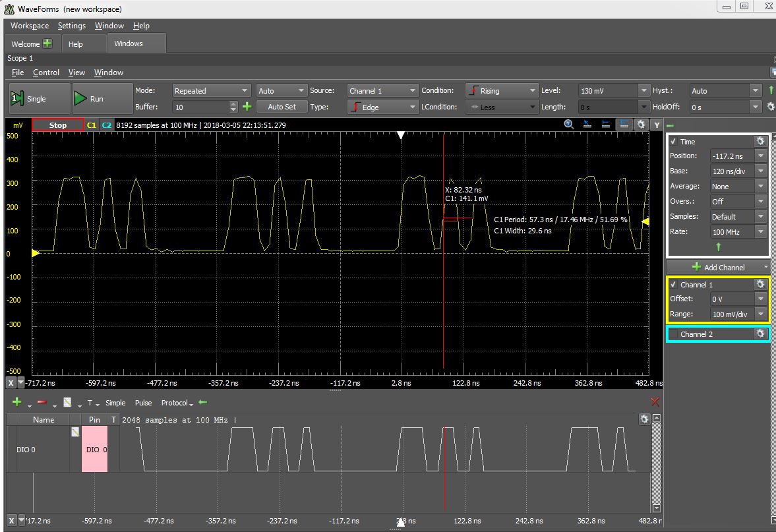The width and height of the screenshot is (776, 532).
Task: Click the logic edit notepad icon
Action: [x=67, y=402]
